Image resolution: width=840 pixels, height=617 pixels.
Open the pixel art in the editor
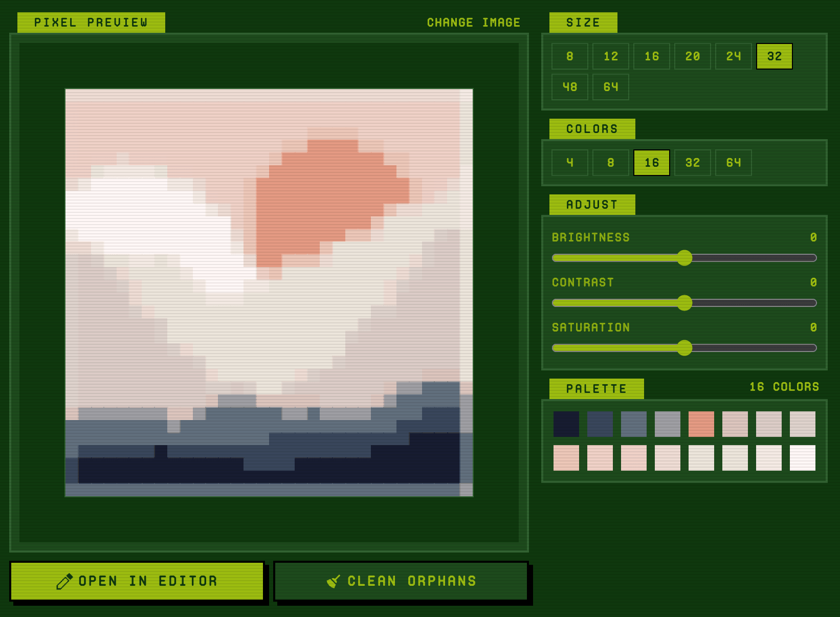[137, 581]
